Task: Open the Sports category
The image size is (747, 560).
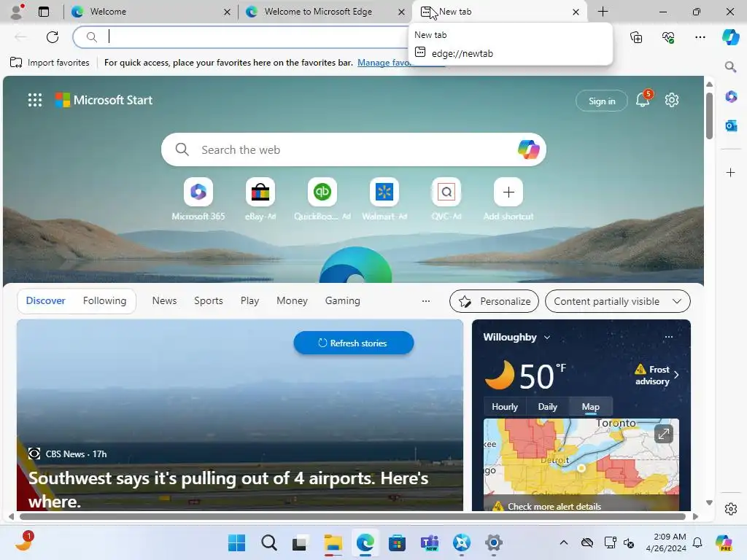Action: (x=208, y=300)
